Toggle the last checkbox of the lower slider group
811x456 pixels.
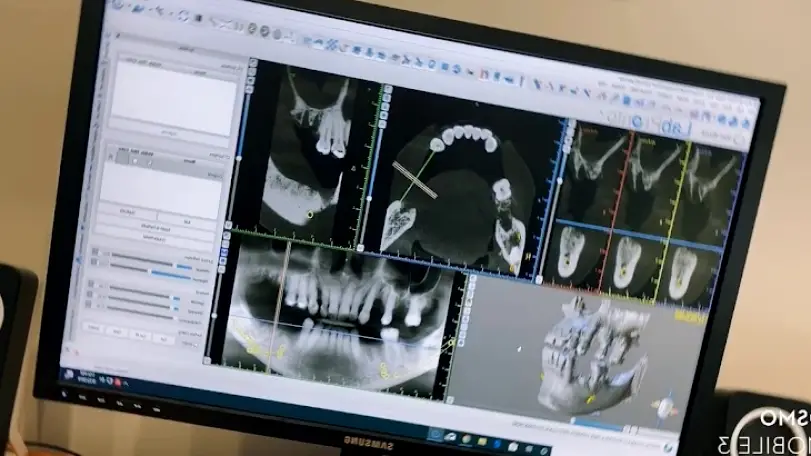(x=88, y=305)
